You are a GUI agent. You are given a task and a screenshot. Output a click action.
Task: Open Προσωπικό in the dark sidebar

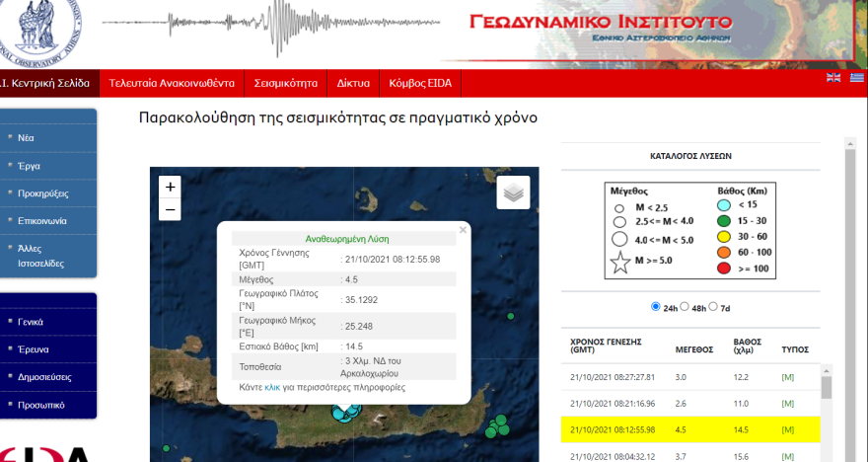(x=41, y=405)
